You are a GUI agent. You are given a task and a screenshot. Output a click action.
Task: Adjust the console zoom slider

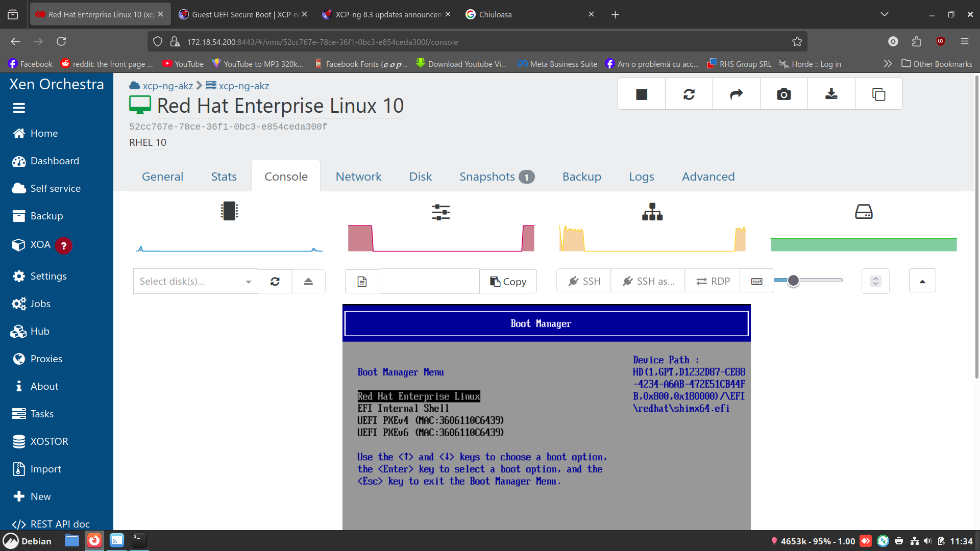coord(794,280)
